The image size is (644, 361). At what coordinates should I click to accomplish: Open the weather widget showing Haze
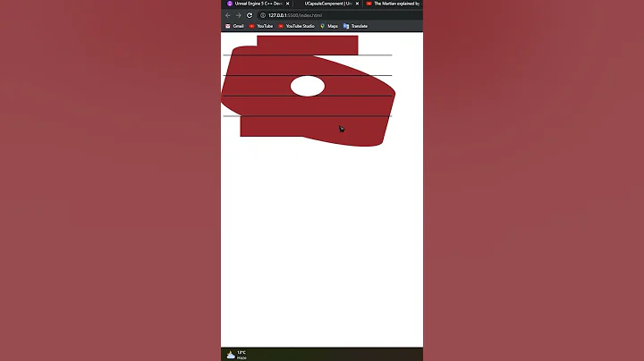(236, 355)
